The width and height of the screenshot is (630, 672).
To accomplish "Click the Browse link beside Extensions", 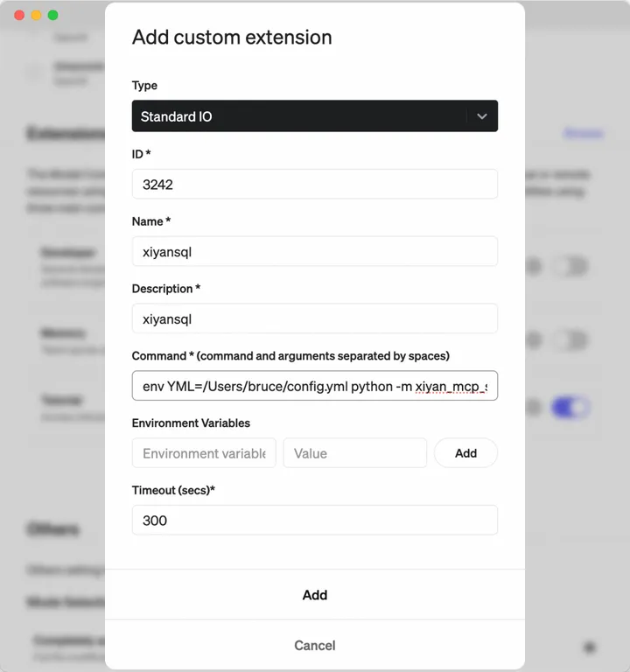I will 583,134.
